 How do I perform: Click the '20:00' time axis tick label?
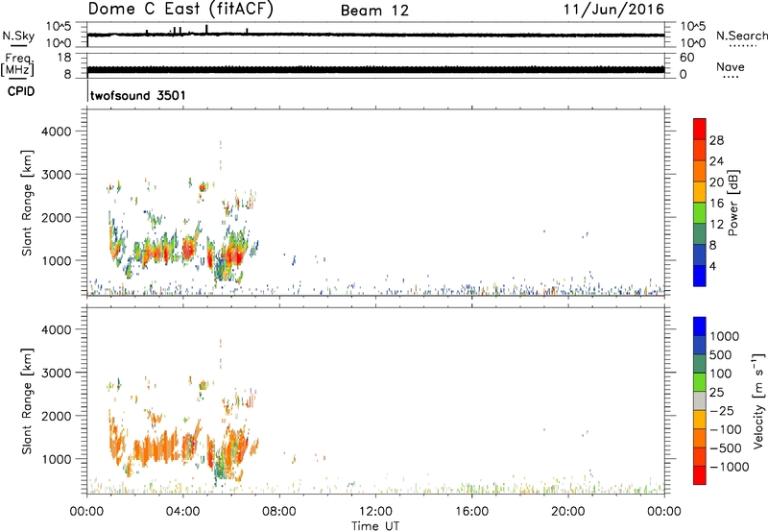tap(567, 512)
